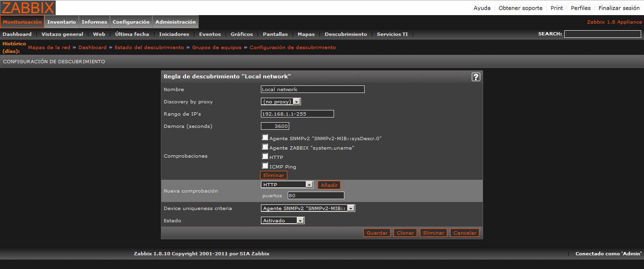644x269 pixels.
Task: Open the Configuración tab
Action: (x=131, y=22)
